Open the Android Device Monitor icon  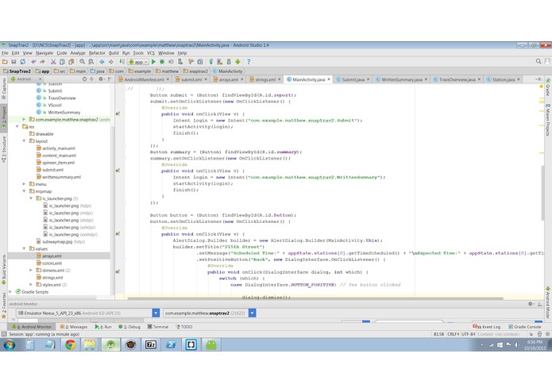[x=237, y=62]
